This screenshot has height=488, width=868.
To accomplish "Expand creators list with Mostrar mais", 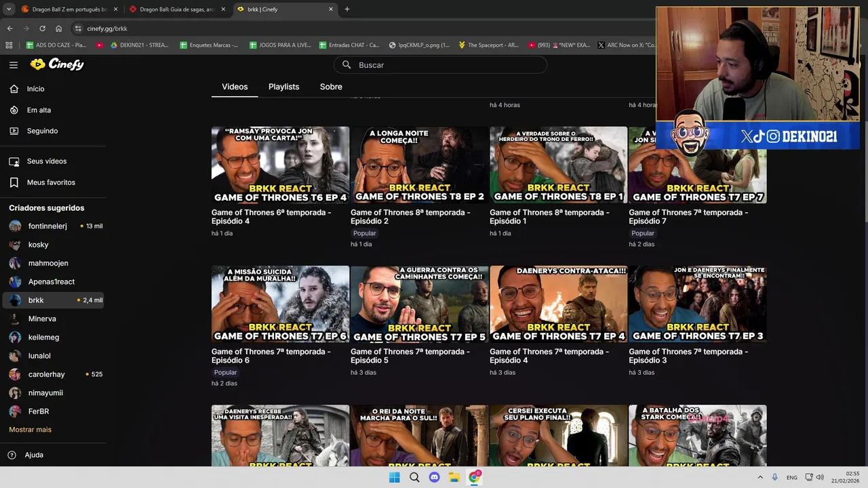I will click(30, 430).
